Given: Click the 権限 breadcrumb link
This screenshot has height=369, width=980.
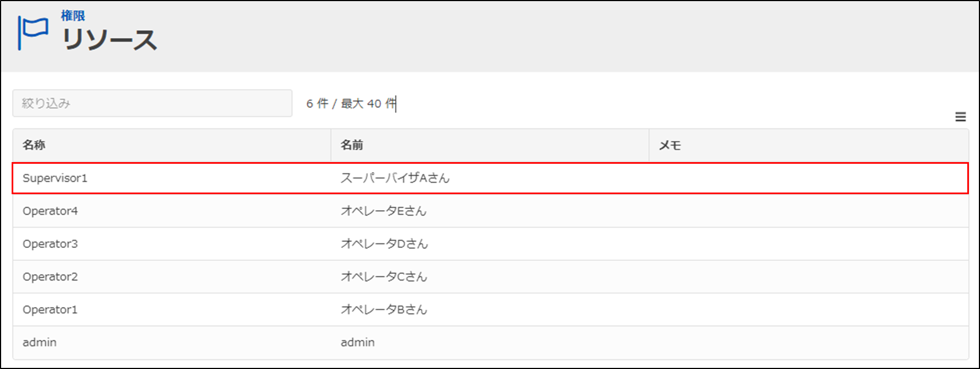Looking at the screenshot, I should pyautogui.click(x=73, y=16).
